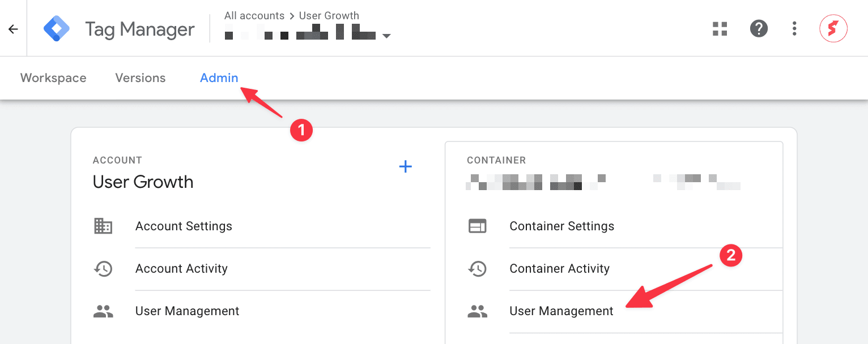This screenshot has width=868, height=344.
Task: Click the User Management people icon under Account
Action: [103, 311]
